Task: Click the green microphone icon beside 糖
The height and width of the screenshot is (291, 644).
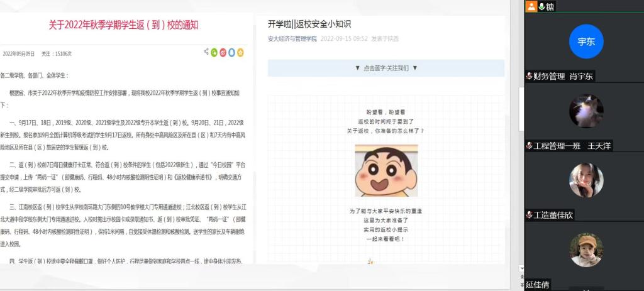Action: 541,6
